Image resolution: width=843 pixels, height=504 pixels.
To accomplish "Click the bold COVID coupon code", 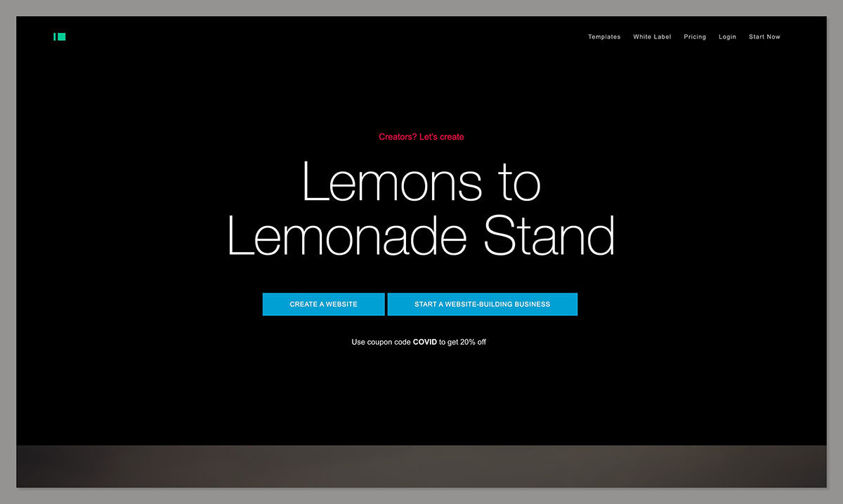I will 424,343.
